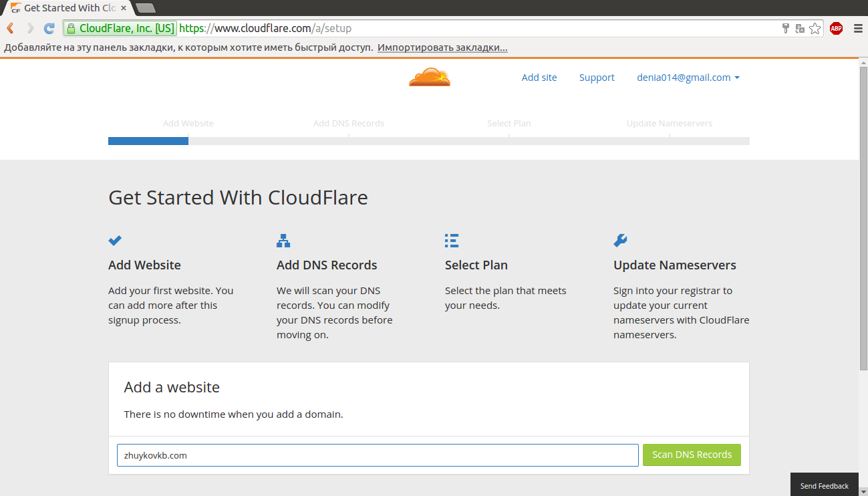Click the Add DNS Records progress step label

coord(349,124)
